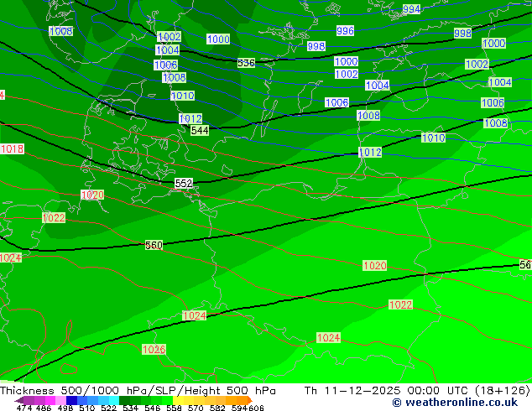Select the 560 height contour label
The width and height of the screenshot is (532, 411).
point(154,245)
